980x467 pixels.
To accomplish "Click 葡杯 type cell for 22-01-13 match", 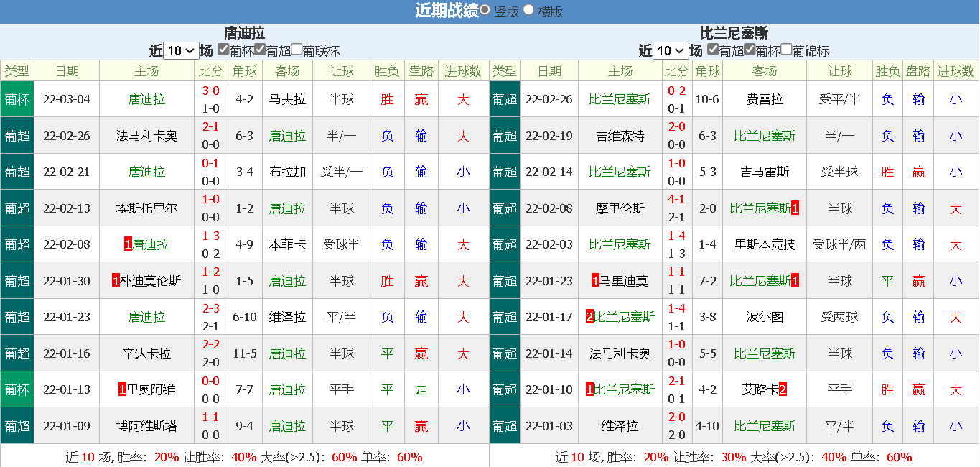I will tap(17, 389).
